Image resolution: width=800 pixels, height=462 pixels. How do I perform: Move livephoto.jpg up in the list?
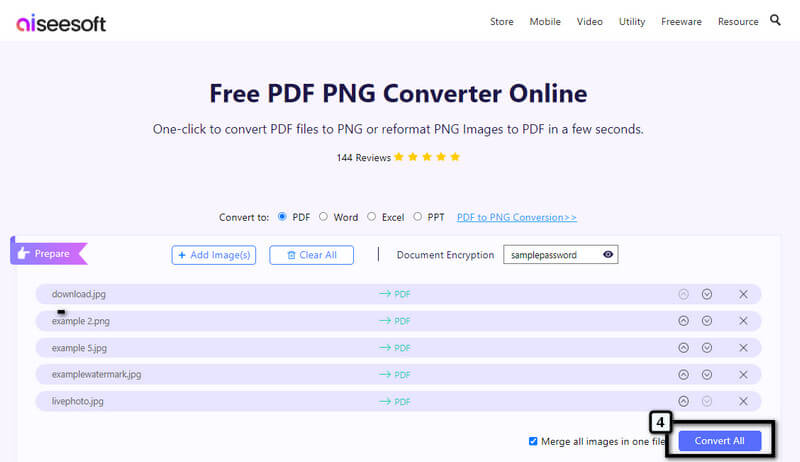pyautogui.click(x=684, y=401)
